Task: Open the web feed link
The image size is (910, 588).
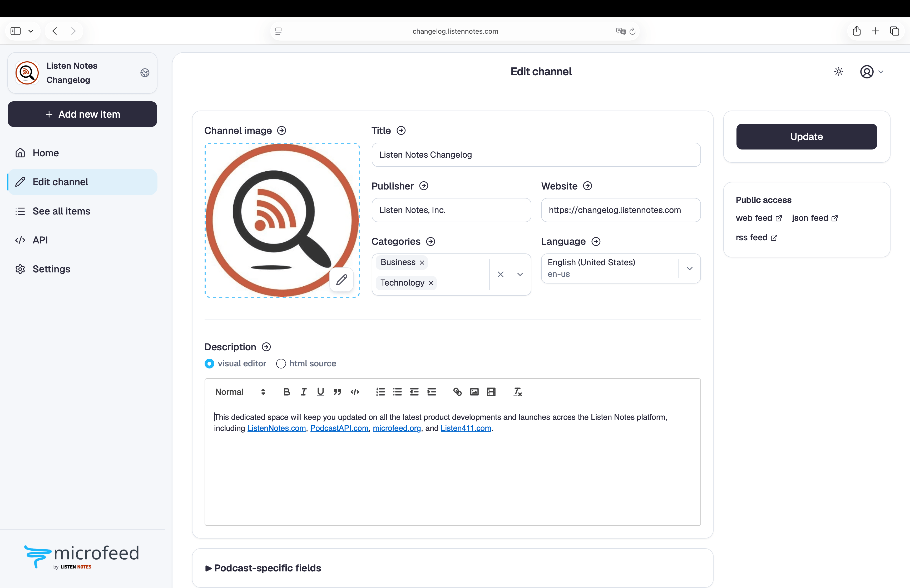Action: 759,218
